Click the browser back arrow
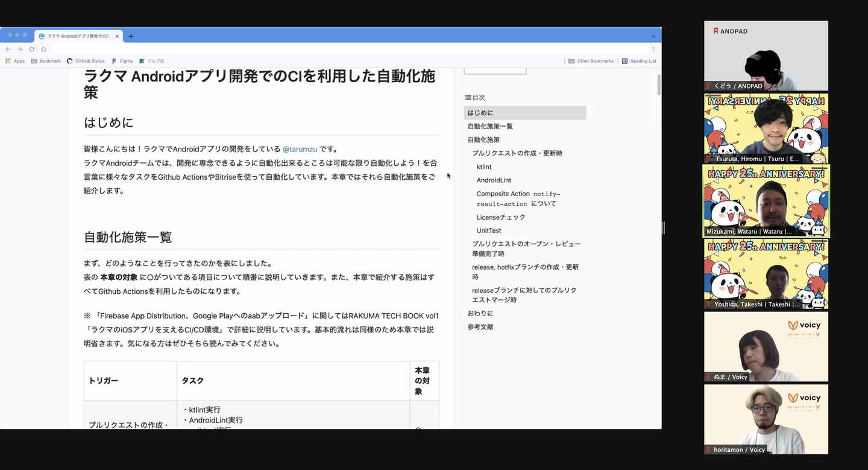 (x=8, y=49)
